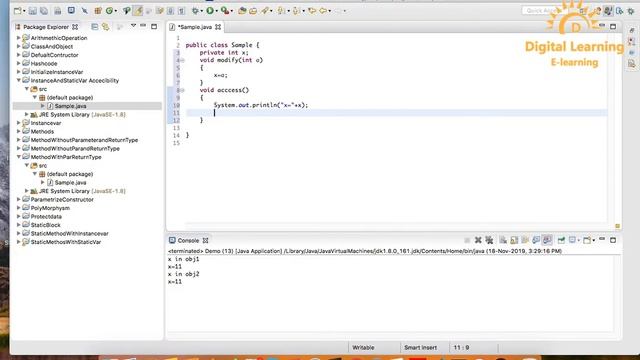
Task: Collapse the MethodWithParReturnType project
Action: (x=18, y=157)
